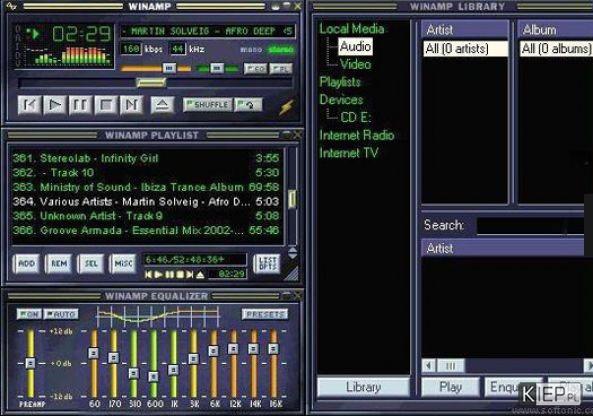Open the playlist MISC menu
The image size is (593, 416).
coord(123,263)
